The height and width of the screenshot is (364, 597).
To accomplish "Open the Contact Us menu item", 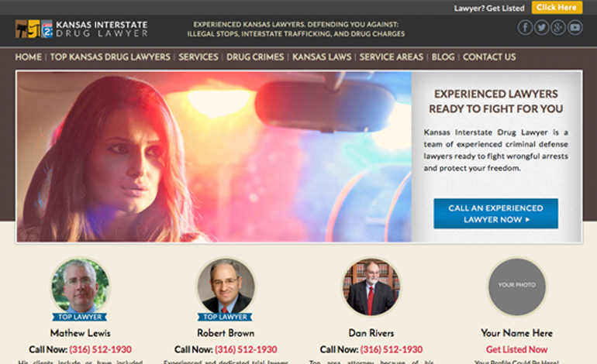I will 489,57.
